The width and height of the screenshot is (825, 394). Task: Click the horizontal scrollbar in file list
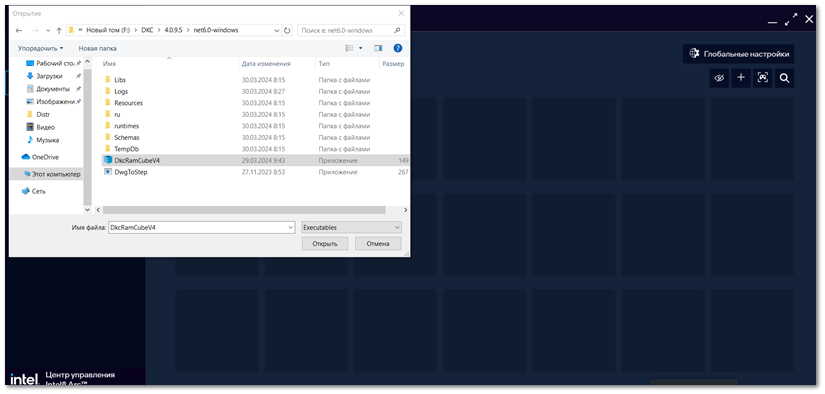244,210
